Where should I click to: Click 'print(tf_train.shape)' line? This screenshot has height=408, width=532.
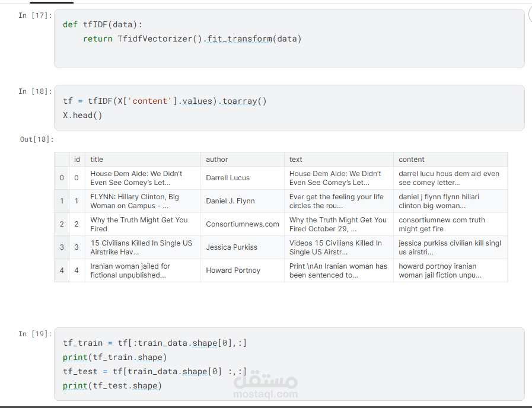pyautogui.click(x=114, y=357)
